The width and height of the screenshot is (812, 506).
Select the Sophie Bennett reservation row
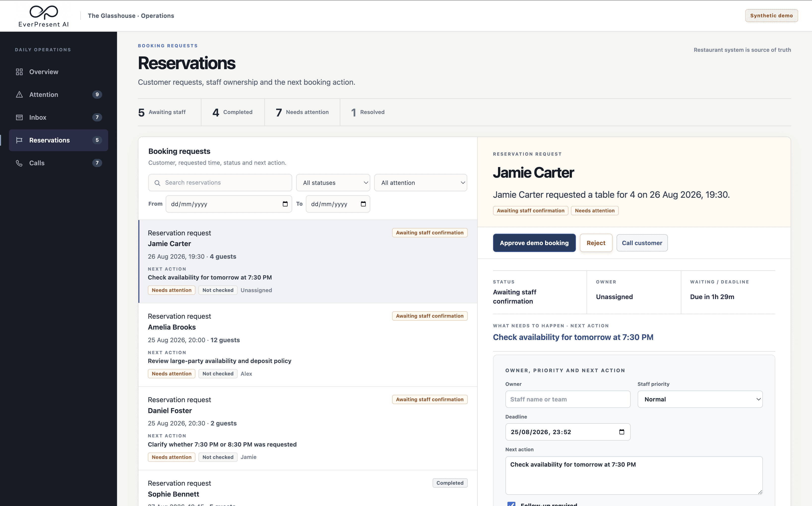pyautogui.click(x=308, y=489)
